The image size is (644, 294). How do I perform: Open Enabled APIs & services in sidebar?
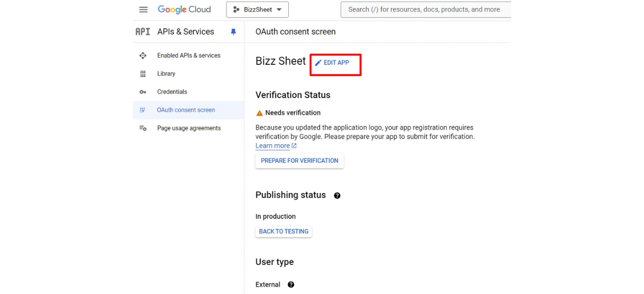188,55
